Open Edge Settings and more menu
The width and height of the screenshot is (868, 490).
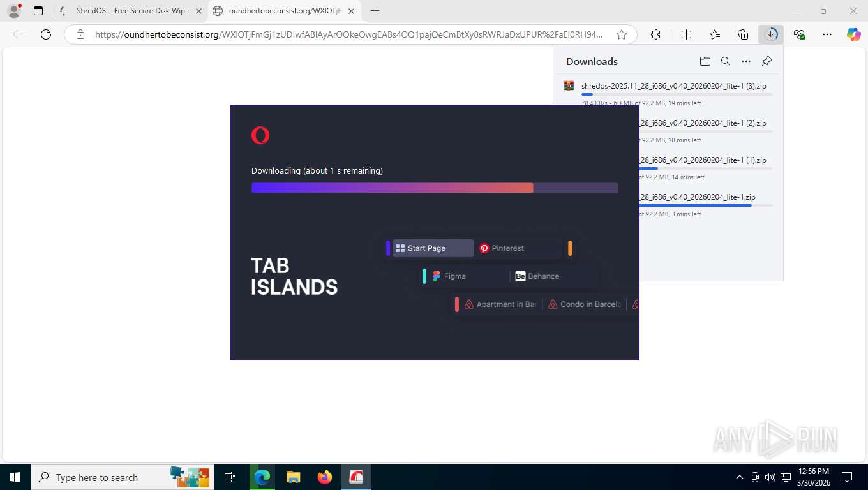(827, 34)
